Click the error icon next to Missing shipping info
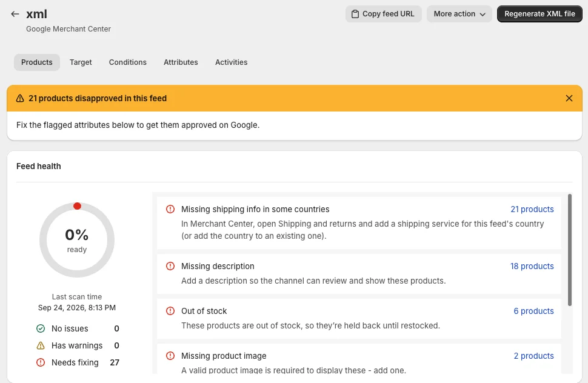Screen dimensions: 588x383 pos(170,209)
